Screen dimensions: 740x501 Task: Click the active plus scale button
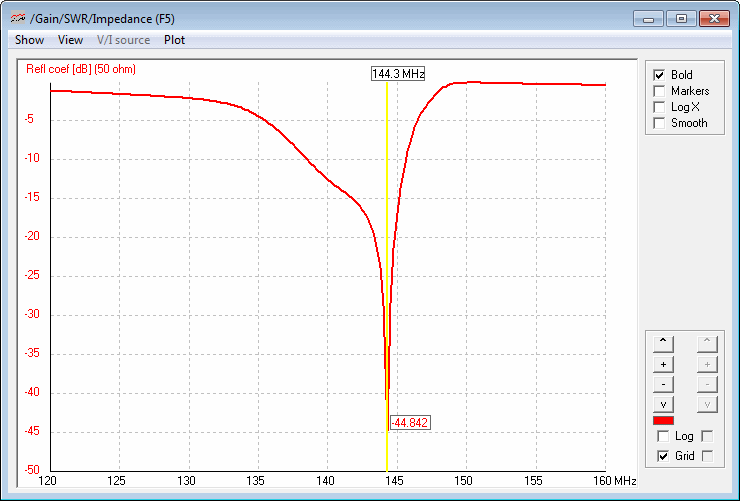(663, 364)
